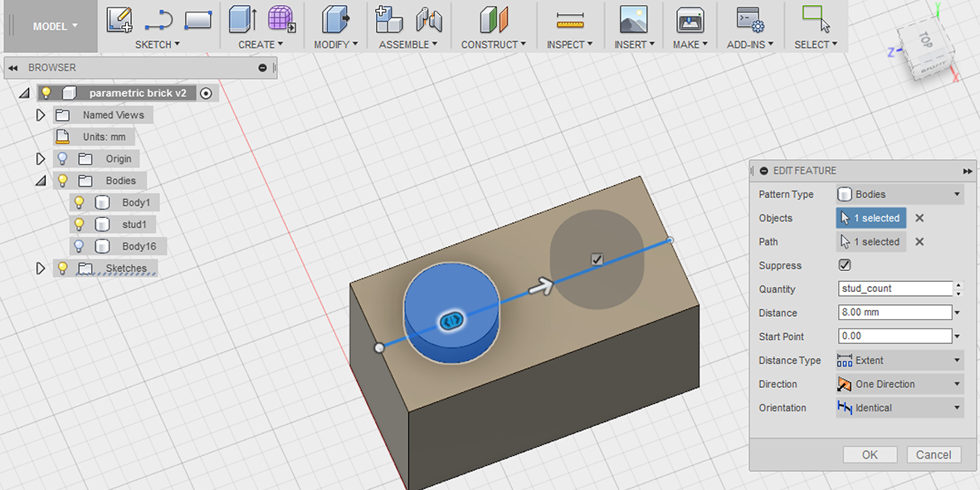Viewport: 980px width, 490px height.
Task: Open the MODIFY menu
Action: 335,44
